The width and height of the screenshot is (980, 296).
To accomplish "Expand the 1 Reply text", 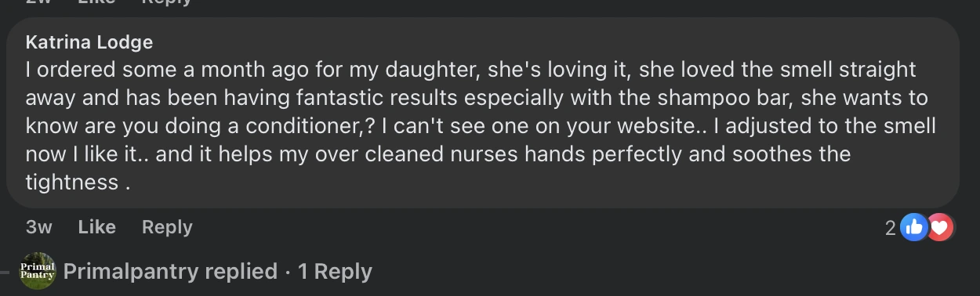I will [335, 272].
